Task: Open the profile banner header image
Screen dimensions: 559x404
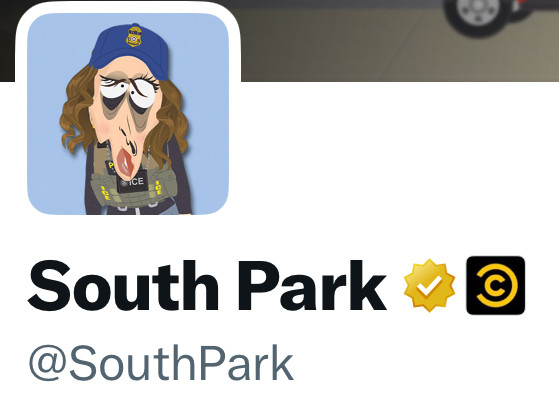Action: pos(399,41)
